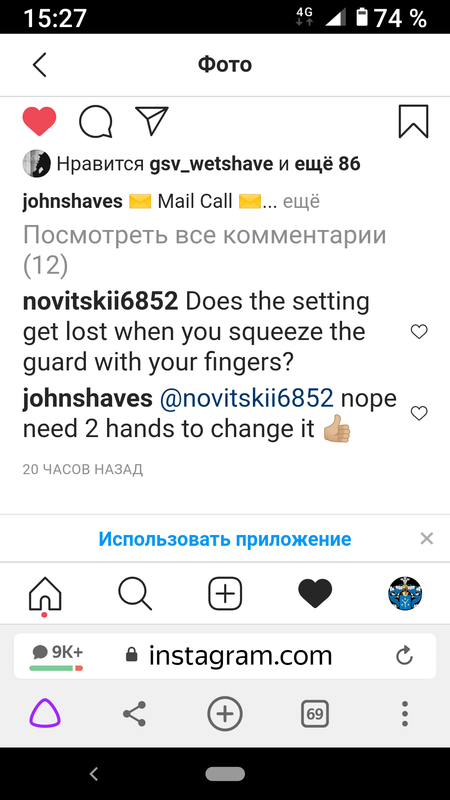The height and width of the screenshot is (800, 450).
Task: Open Посмотреть все комментарии (12)
Action: (205, 250)
